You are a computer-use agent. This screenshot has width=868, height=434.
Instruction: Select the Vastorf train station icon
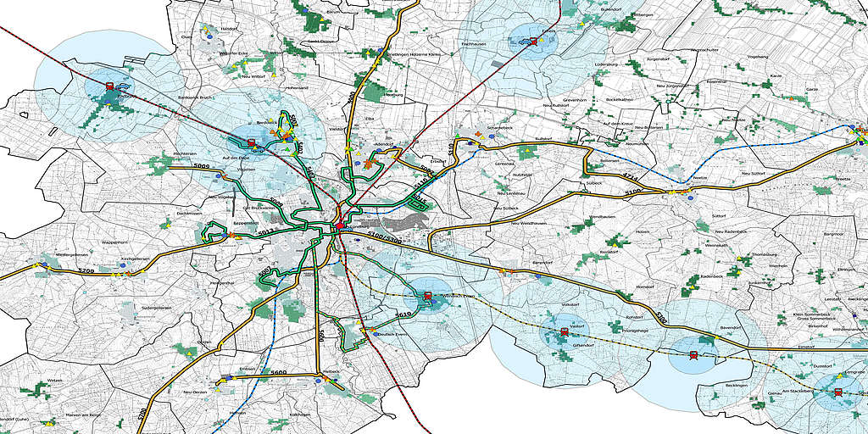[564, 332]
